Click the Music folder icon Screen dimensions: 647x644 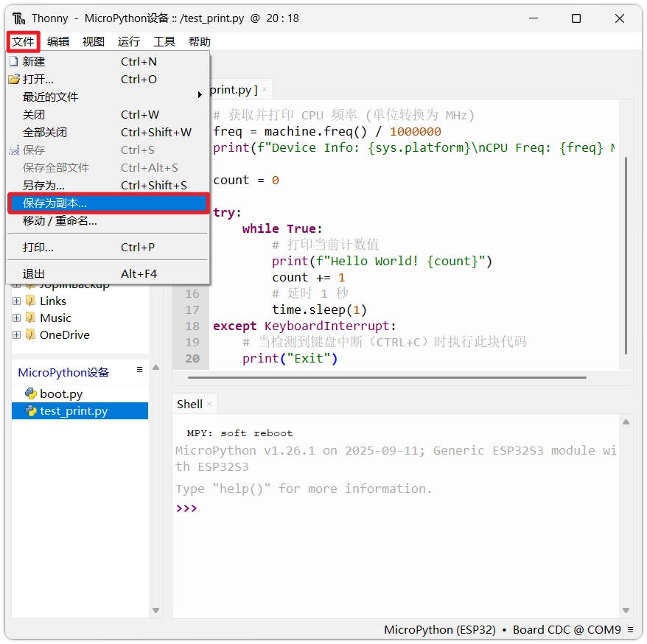click(30, 318)
